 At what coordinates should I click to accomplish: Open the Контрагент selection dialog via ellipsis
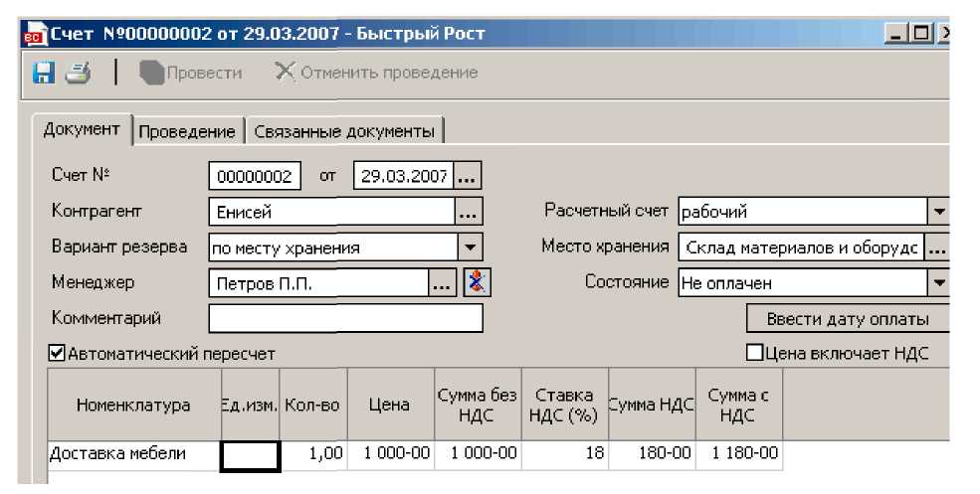469,212
